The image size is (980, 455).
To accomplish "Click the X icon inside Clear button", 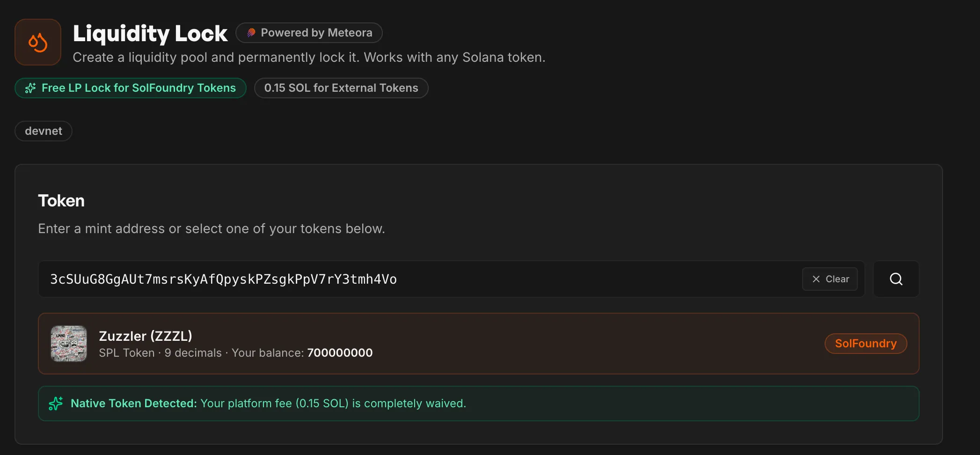I will 816,279.
